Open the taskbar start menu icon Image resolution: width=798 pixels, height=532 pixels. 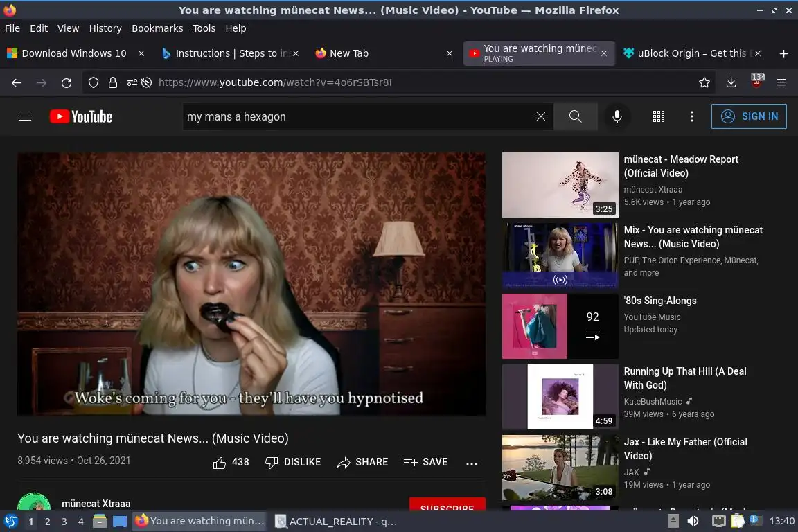coord(10,522)
